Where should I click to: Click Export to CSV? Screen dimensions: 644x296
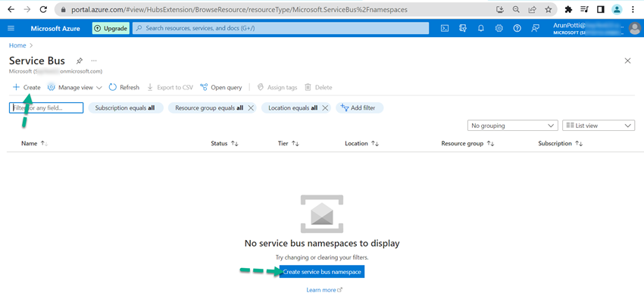(x=170, y=88)
